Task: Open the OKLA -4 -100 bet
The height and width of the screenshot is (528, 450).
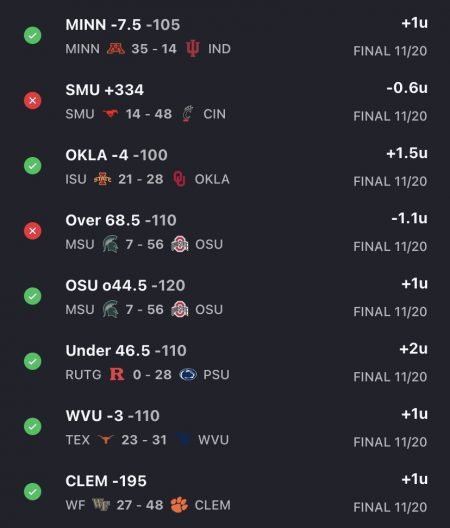Action: pyautogui.click(x=225, y=166)
